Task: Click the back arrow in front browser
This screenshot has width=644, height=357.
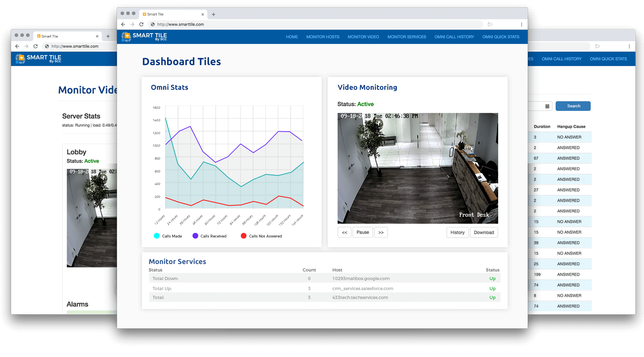Action: point(123,24)
